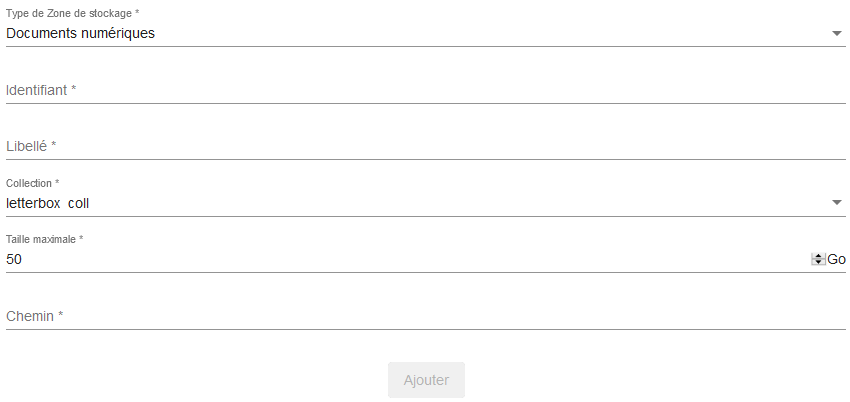
Task: Focus the Libellé text field
Action: point(420,146)
